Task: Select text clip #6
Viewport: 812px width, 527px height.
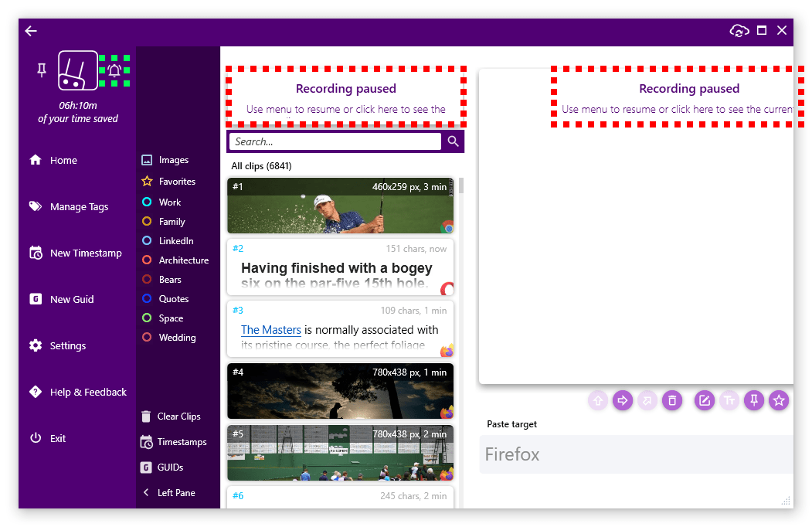Action: [340, 496]
